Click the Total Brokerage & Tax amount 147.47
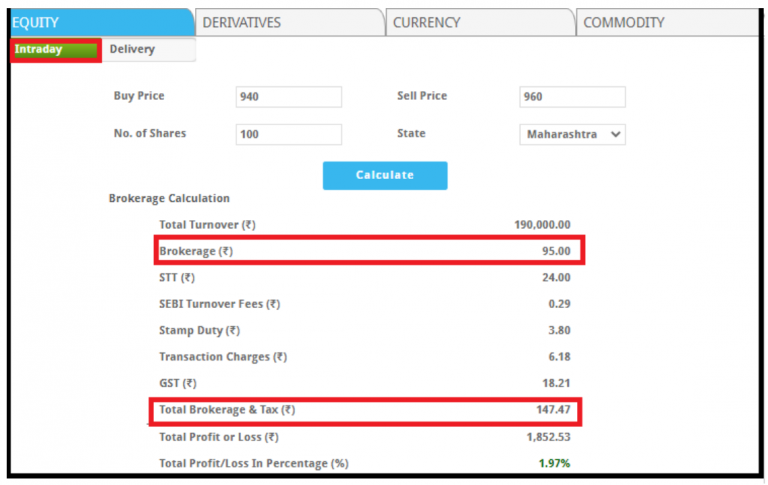Viewport: 768px width, 485px height. (x=553, y=410)
